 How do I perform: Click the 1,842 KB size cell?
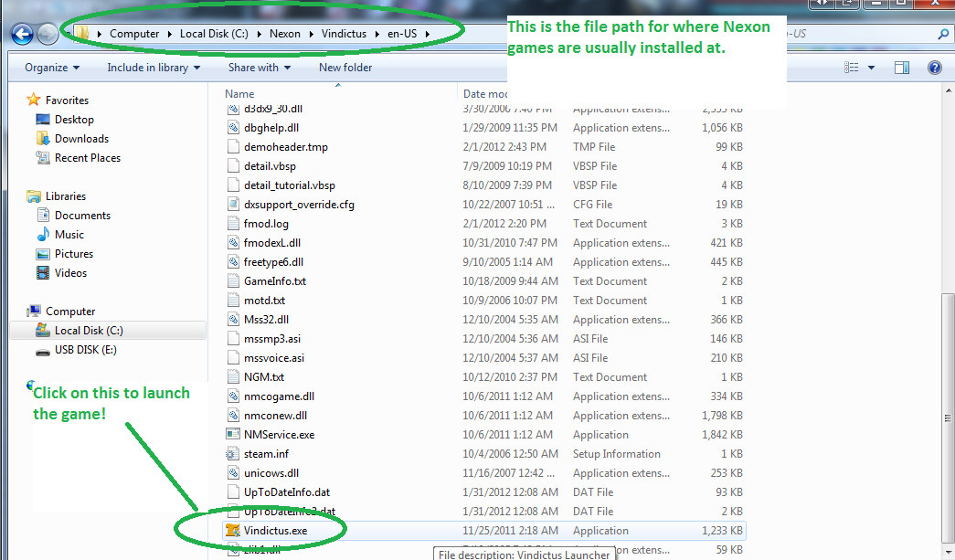point(722,435)
